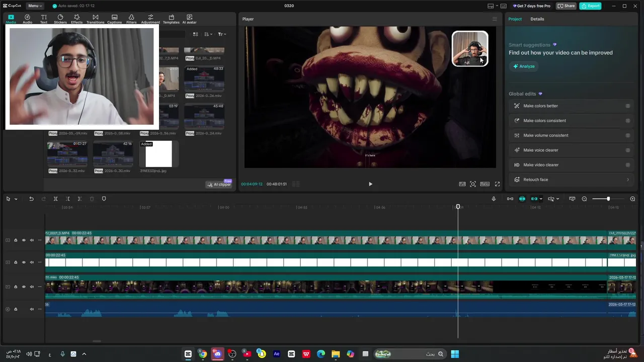The image size is (644, 362).
Task: Click the Analyze button
Action: [524, 66]
